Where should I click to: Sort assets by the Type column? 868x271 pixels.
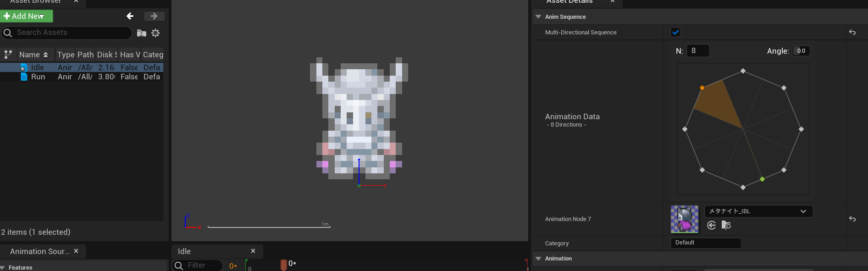[66, 55]
